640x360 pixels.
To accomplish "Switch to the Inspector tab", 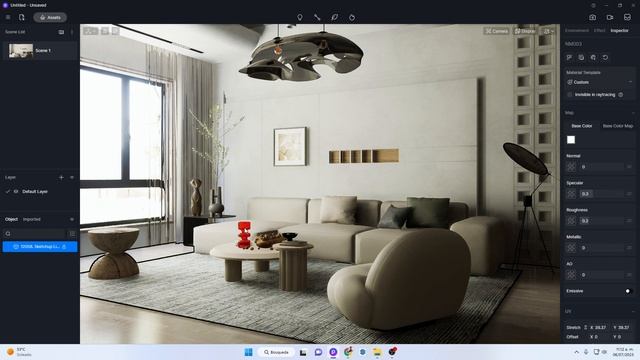I will click(x=619, y=31).
